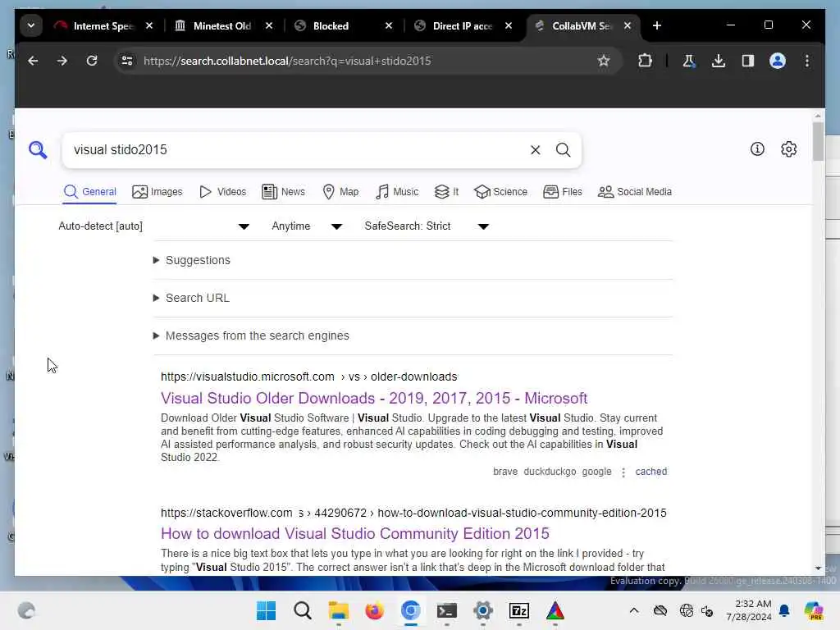Open Visual Studio Older Downloads result
Image resolution: width=840 pixels, height=630 pixels.
pyautogui.click(x=374, y=399)
